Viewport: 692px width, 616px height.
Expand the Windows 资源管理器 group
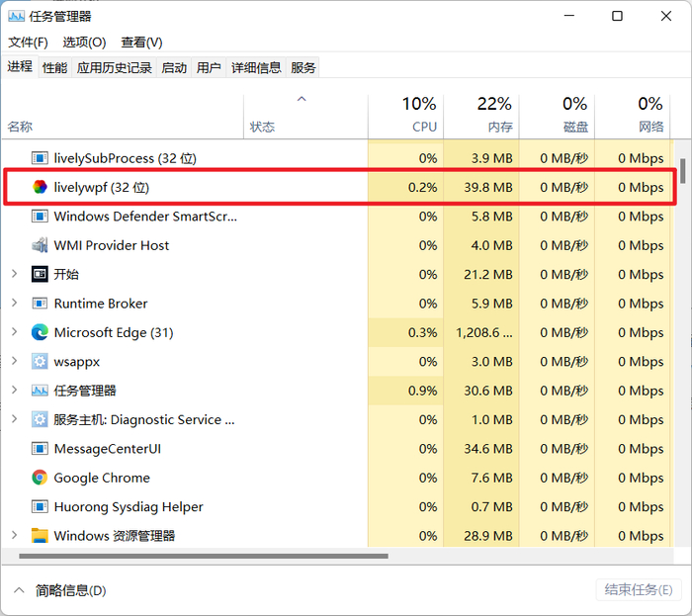tap(14, 535)
